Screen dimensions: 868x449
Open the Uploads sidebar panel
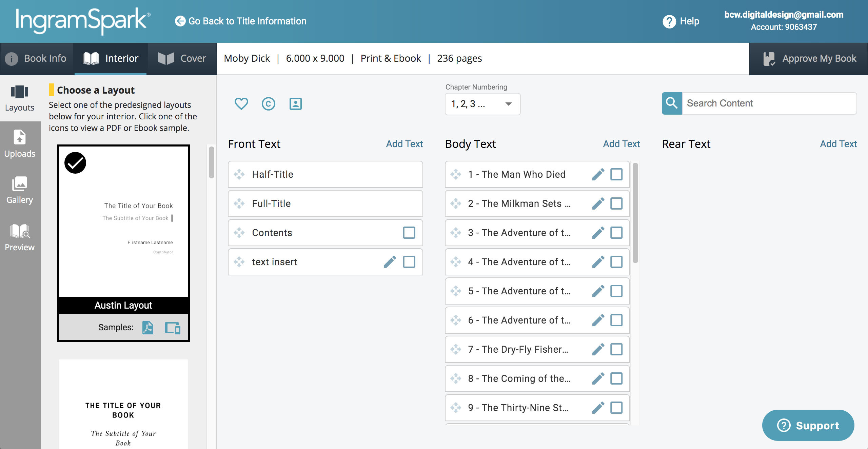click(20, 144)
